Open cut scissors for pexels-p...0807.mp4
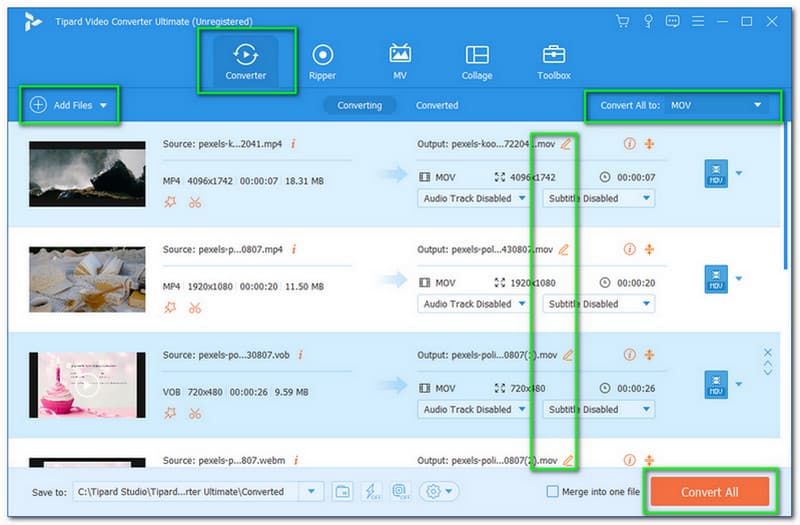This screenshot has height=525, width=800. [x=195, y=308]
